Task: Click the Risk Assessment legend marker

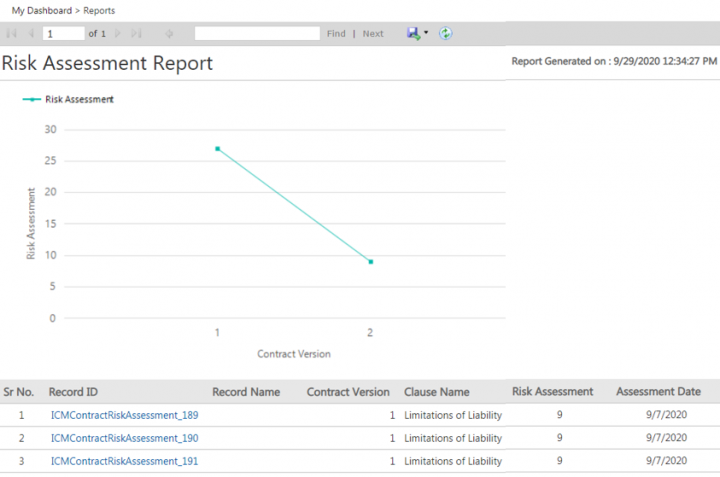Action: coord(32,100)
